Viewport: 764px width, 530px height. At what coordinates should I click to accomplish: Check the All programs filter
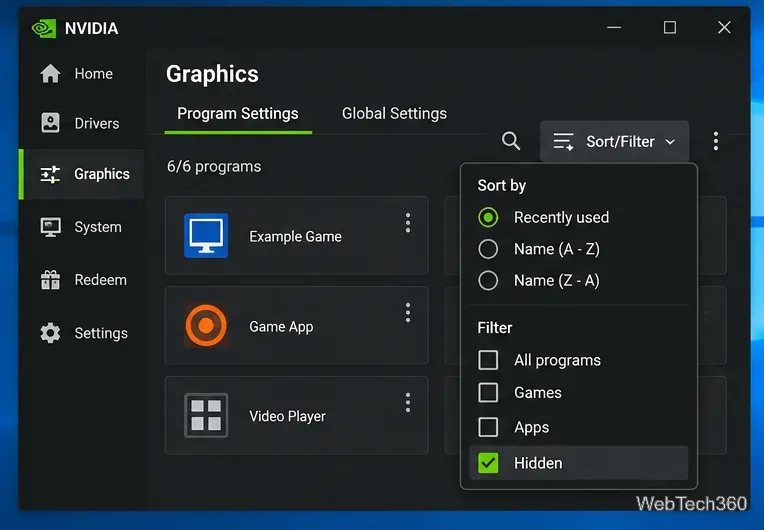click(488, 360)
